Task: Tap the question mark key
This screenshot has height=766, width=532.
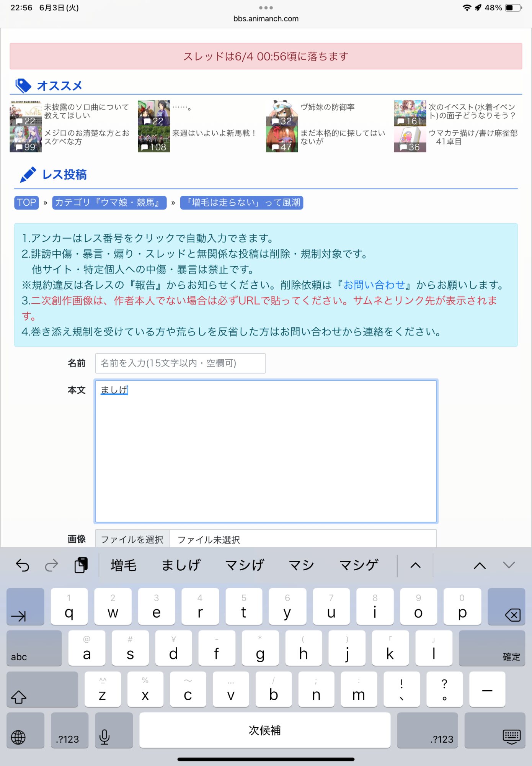Action: (x=444, y=689)
